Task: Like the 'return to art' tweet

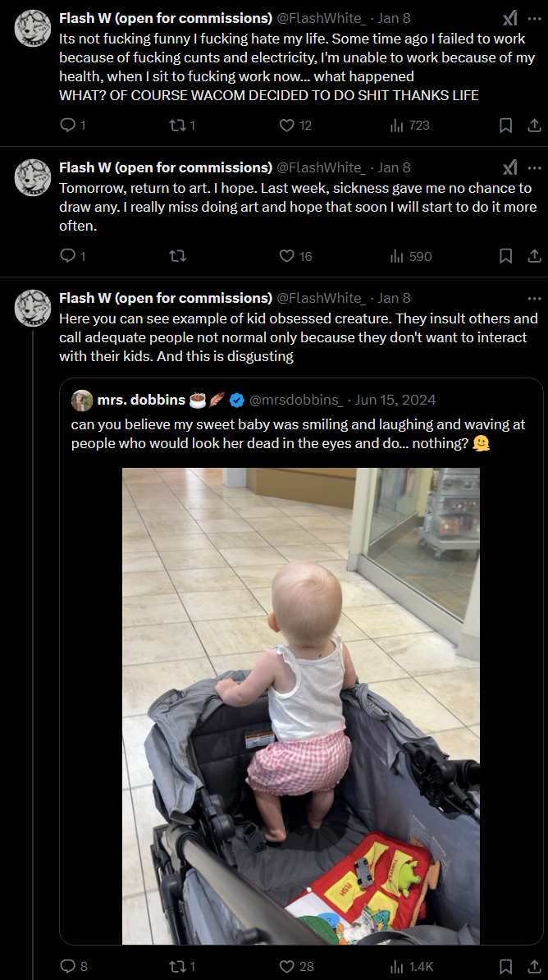Action: (287, 256)
